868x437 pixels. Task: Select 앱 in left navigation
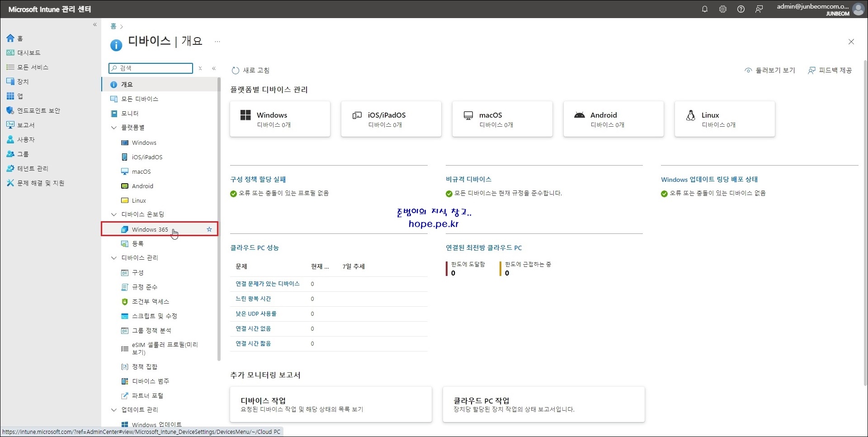[15, 96]
